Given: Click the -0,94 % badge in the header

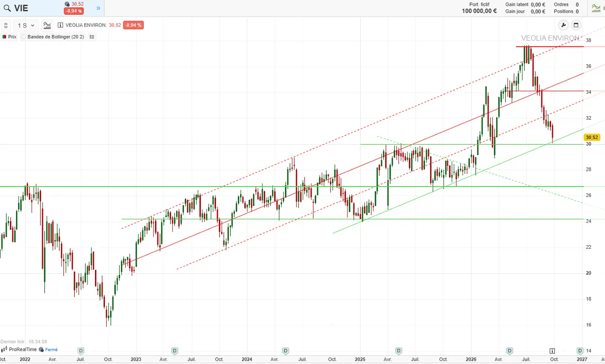Looking at the screenshot, I should [74, 11].
